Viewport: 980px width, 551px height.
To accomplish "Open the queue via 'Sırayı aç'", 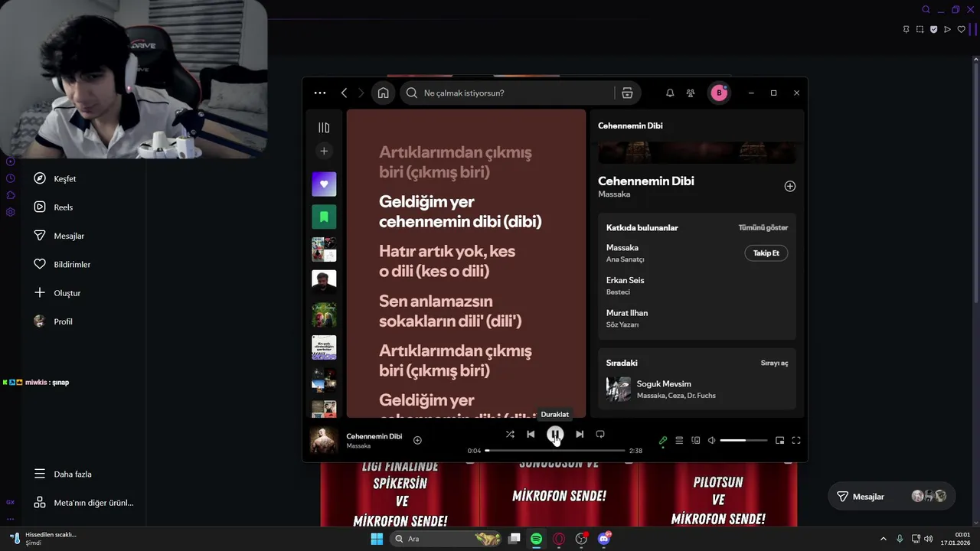I will click(x=774, y=363).
